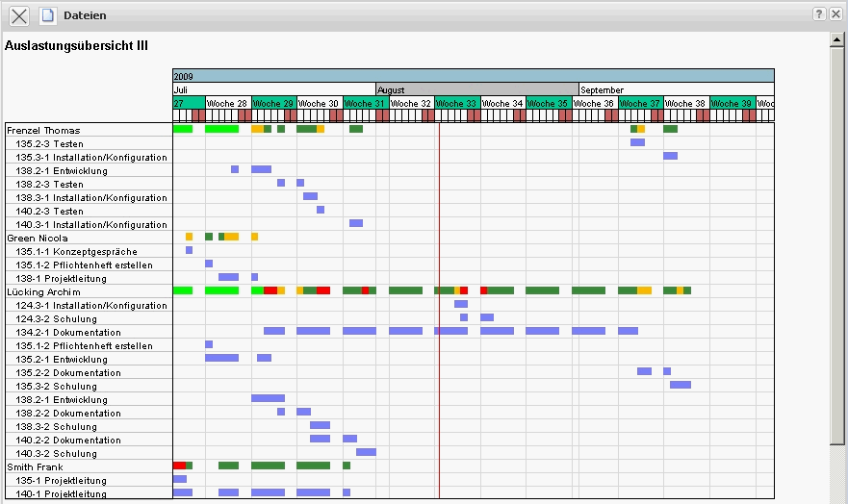848x504 pixels.
Task: Click the 135.3-2 Schulung task bar
Action: pos(681,385)
